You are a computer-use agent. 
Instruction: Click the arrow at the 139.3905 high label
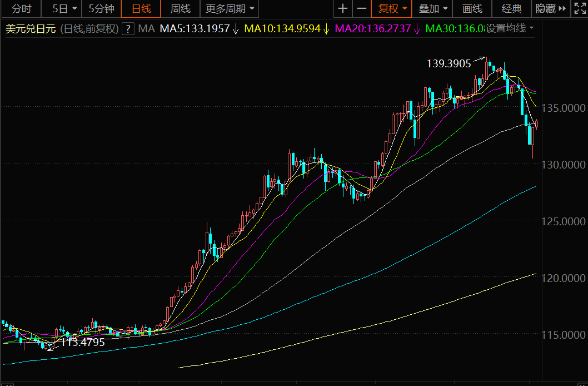[478, 60]
